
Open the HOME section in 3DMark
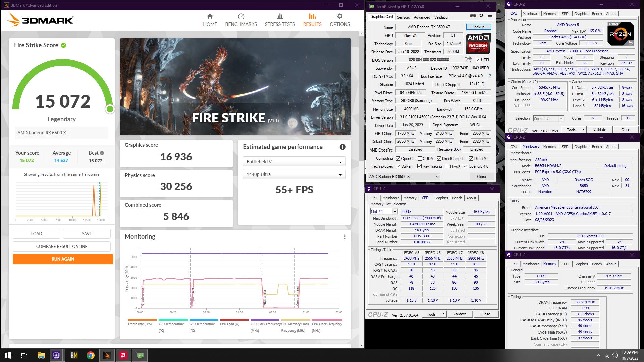[x=210, y=20]
